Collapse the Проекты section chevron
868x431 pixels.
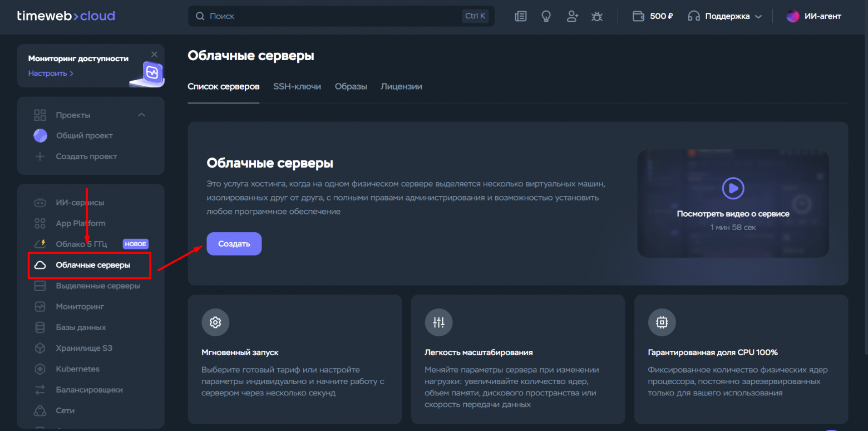pyautogui.click(x=141, y=115)
